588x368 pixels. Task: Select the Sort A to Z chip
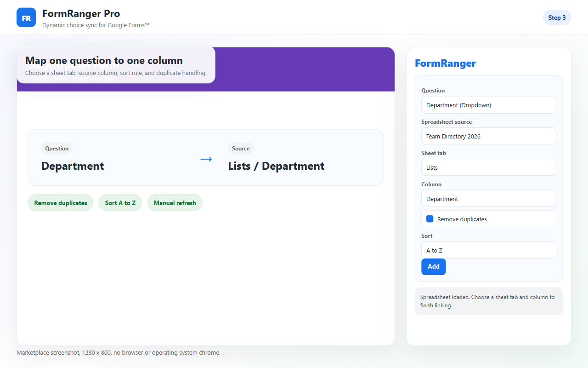120,203
